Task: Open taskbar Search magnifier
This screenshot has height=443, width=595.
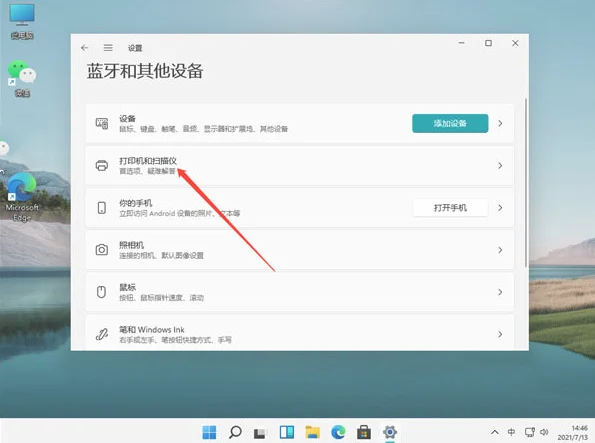Action: coord(235,432)
